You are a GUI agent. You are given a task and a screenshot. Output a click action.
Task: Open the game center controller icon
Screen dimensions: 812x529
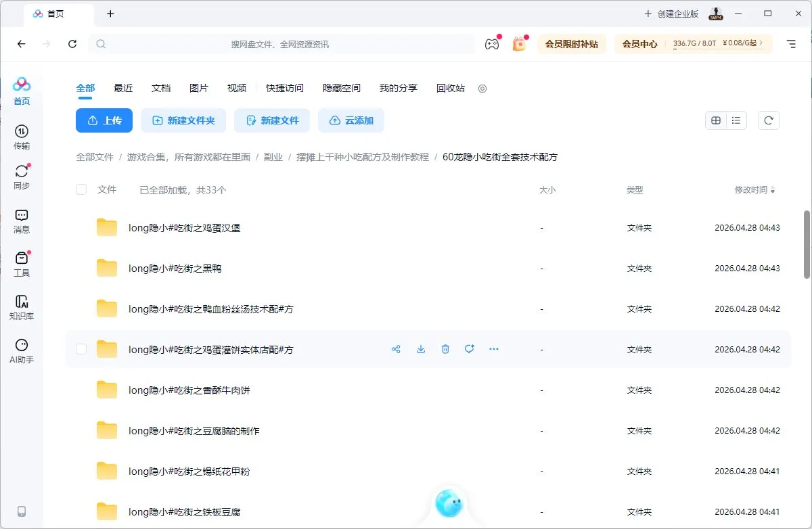[x=492, y=43]
